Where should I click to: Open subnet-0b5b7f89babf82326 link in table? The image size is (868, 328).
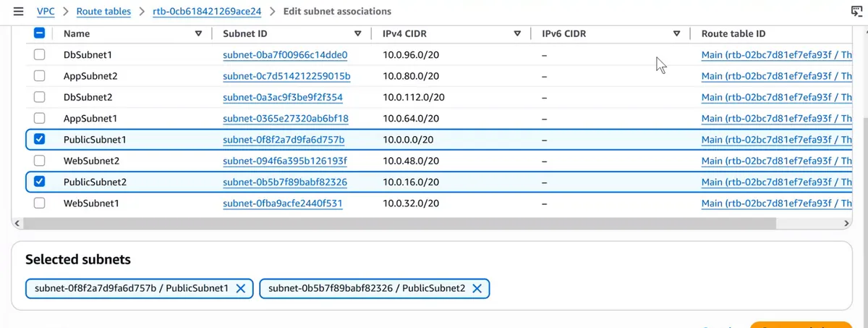[285, 182]
